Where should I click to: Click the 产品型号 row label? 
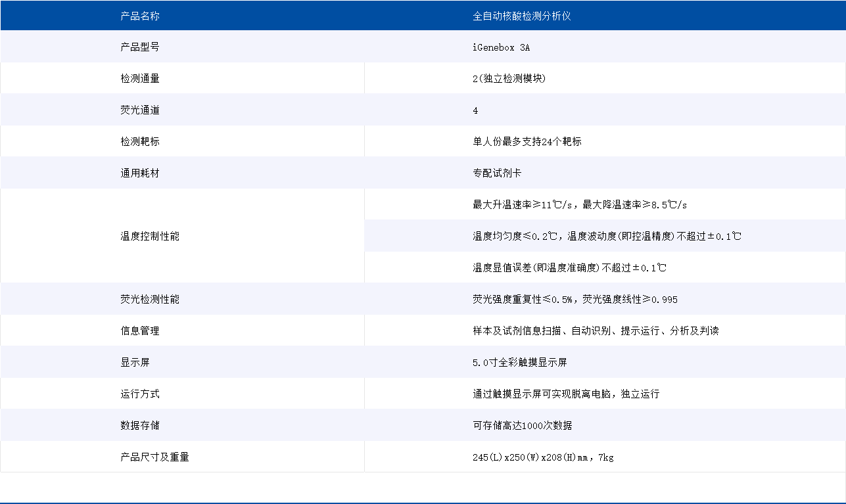[138, 46]
